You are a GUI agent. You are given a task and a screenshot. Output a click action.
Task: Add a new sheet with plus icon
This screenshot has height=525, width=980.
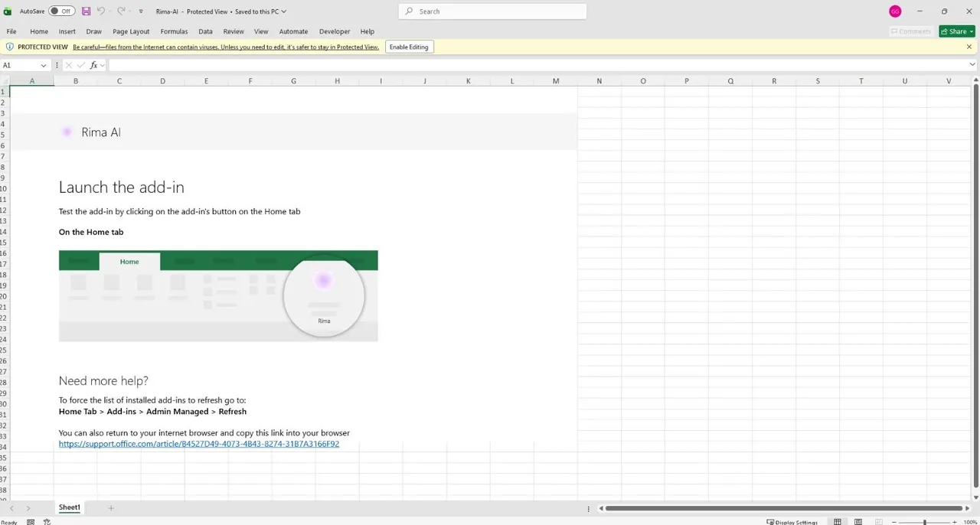point(110,508)
